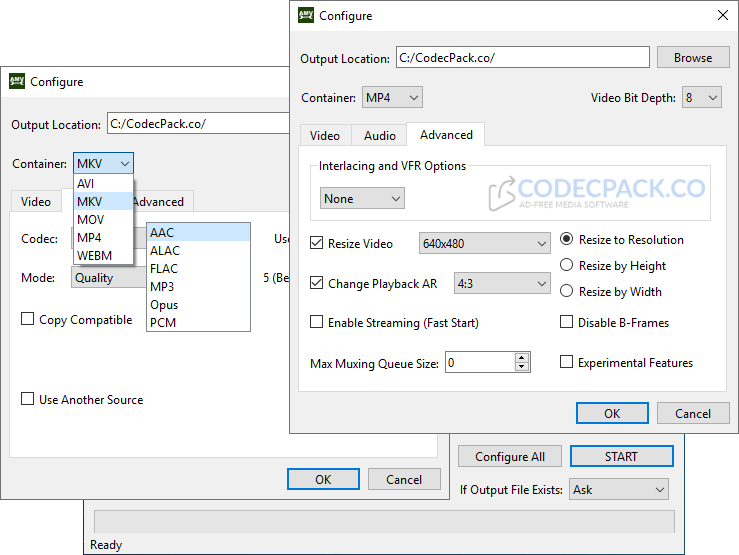
Task: Choose MOV from the container list
Action: (103, 219)
